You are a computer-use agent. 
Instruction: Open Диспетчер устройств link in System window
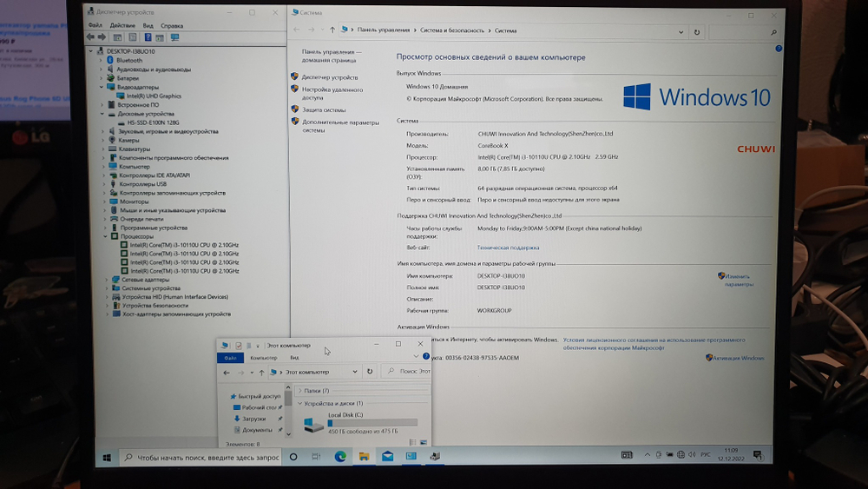click(x=329, y=77)
